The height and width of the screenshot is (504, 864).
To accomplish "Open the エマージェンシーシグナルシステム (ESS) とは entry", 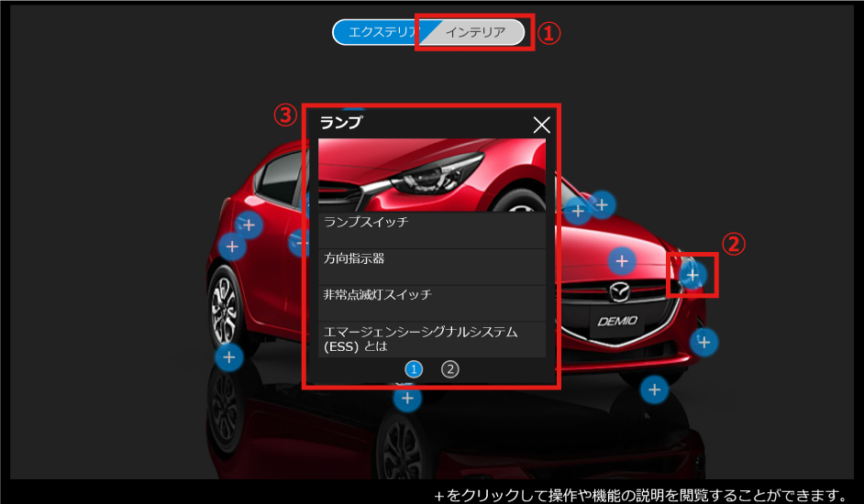I will pos(431,338).
